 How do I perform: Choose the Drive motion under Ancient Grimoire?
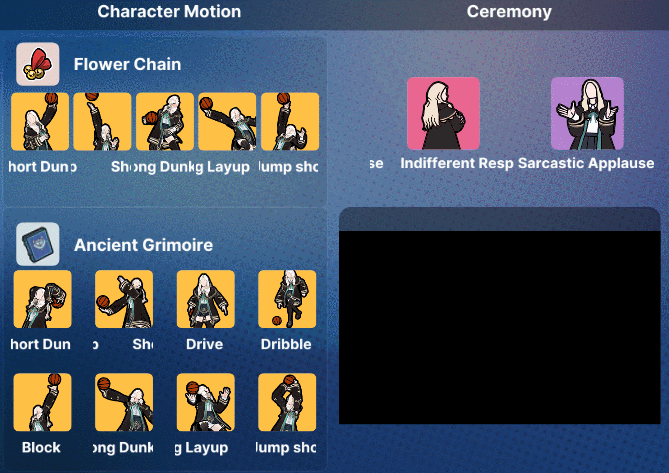click(x=206, y=299)
